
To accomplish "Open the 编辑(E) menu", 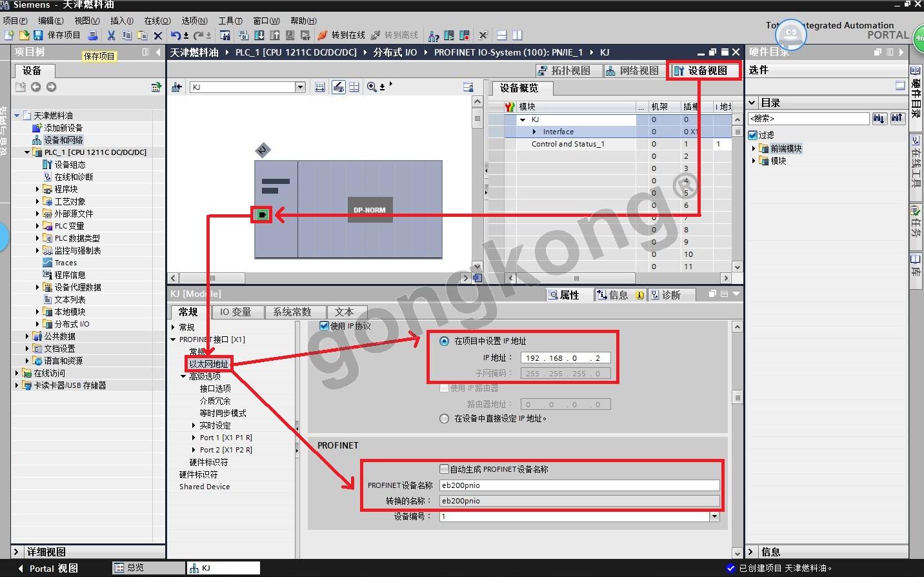I will pyautogui.click(x=51, y=21).
